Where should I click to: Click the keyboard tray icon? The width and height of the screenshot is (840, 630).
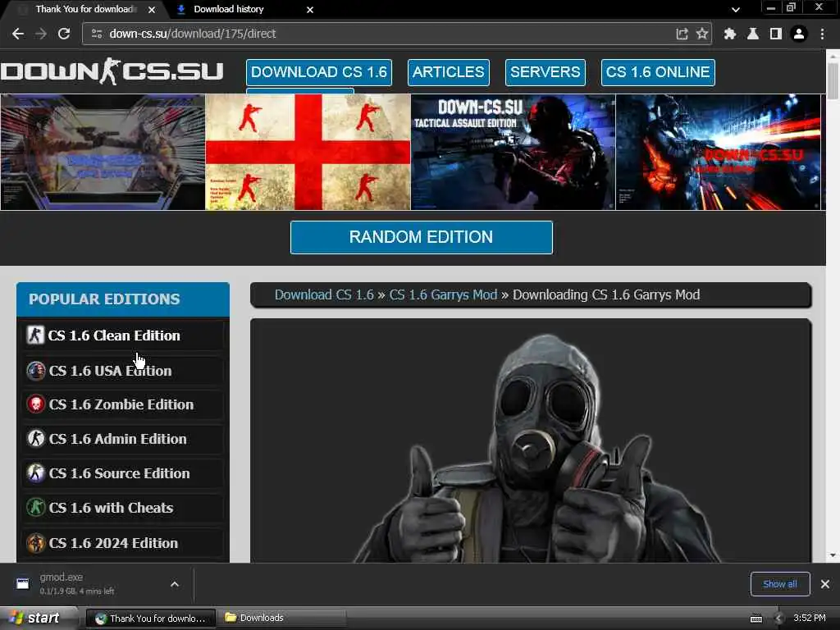(756, 619)
